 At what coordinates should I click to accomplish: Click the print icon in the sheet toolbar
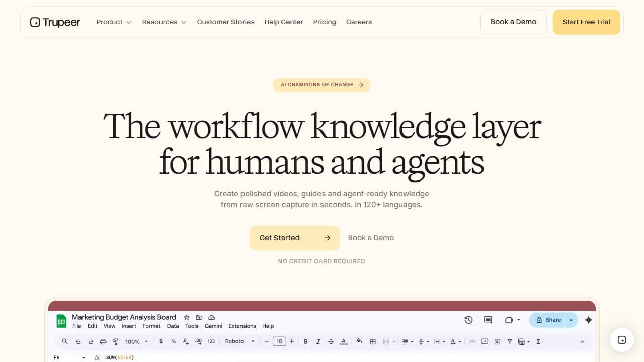pyautogui.click(x=103, y=341)
